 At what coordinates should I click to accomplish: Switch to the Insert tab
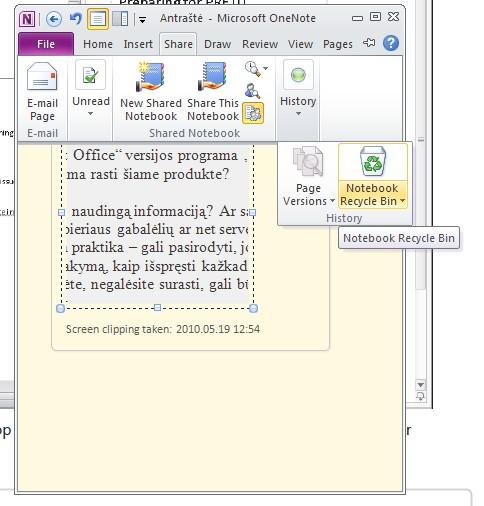(138, 44)
